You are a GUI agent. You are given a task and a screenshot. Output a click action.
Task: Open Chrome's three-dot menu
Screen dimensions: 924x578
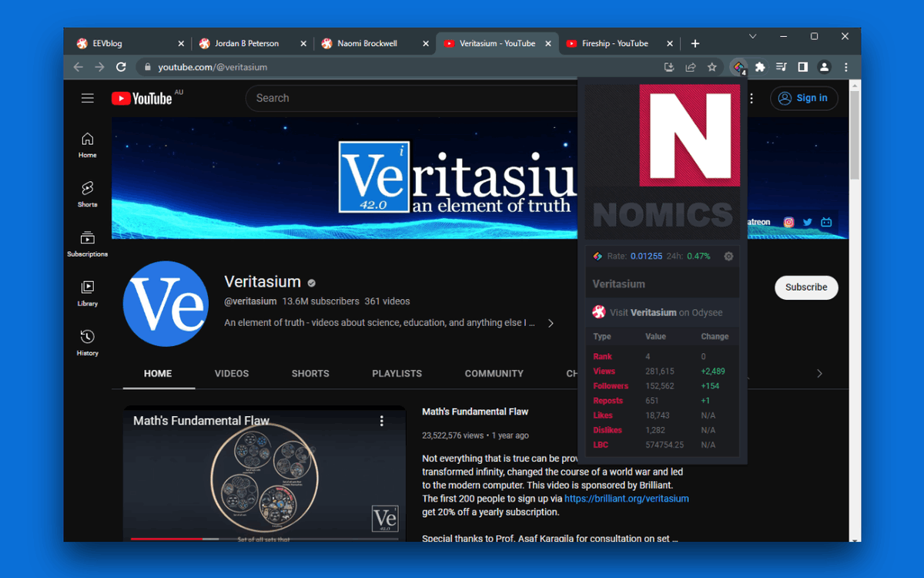click(845, 67)
